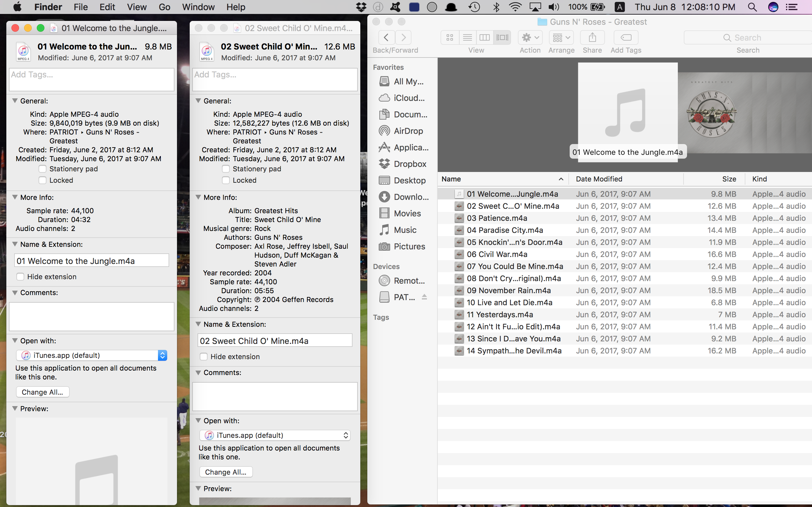This screenshot has height=507, width=812.
Task: Toggle Stationery pad for Sweet Child O' Mine
Action: tap(226, 169)
